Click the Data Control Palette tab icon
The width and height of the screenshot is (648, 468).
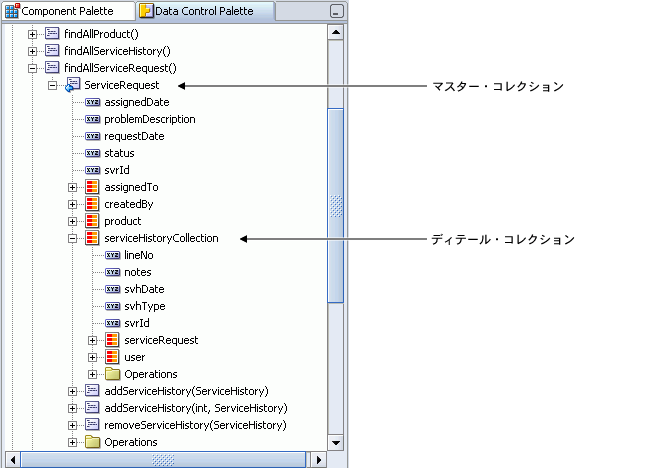point(146,11)
